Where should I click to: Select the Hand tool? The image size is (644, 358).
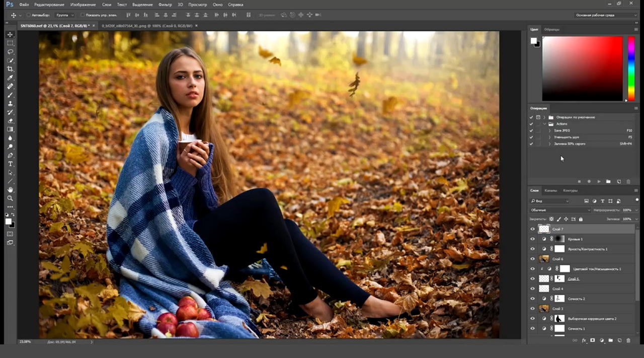(x=10, y=190)
